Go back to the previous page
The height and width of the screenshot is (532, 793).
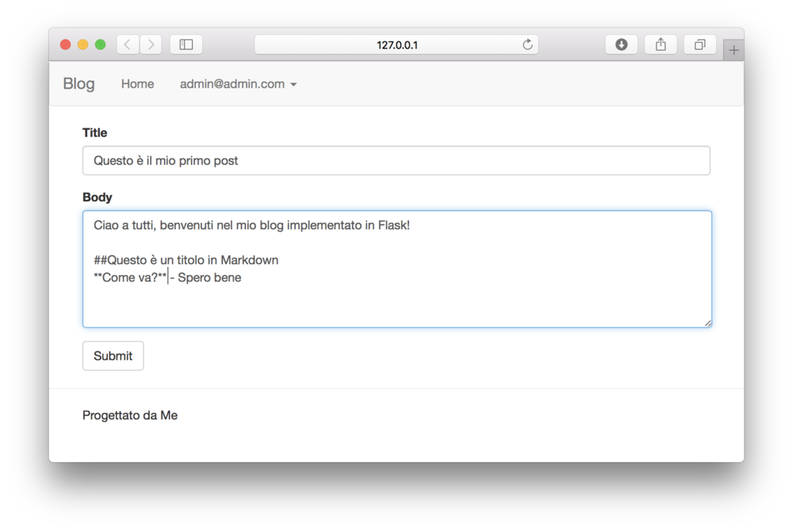[x=128, y=45]
